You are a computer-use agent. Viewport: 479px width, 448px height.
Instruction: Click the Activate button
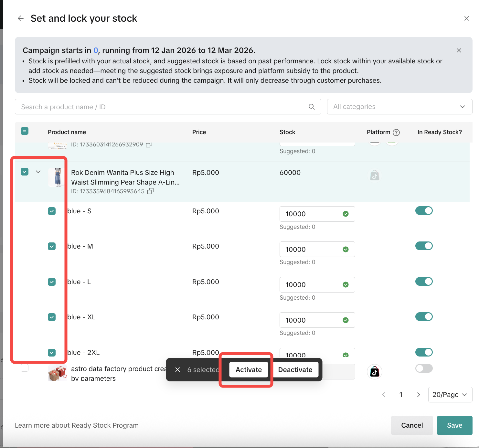(249, 370)
